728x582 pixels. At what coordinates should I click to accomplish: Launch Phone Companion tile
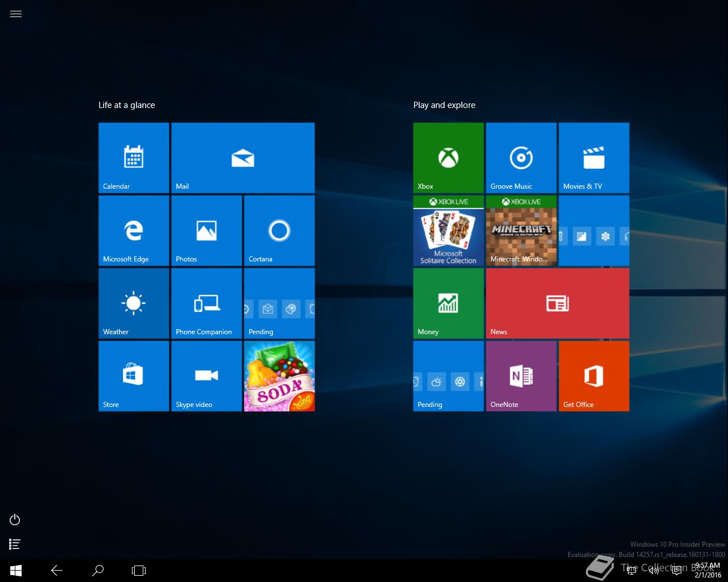tap(206, 304)
